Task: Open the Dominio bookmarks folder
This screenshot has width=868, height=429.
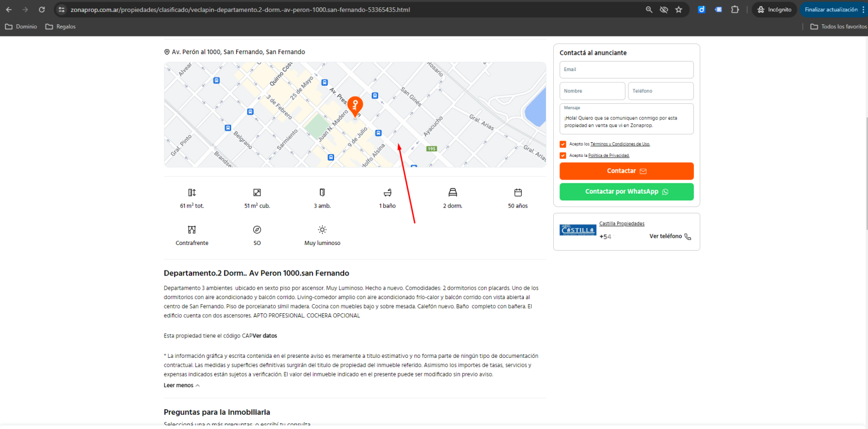Action: (x=21, y=26)
